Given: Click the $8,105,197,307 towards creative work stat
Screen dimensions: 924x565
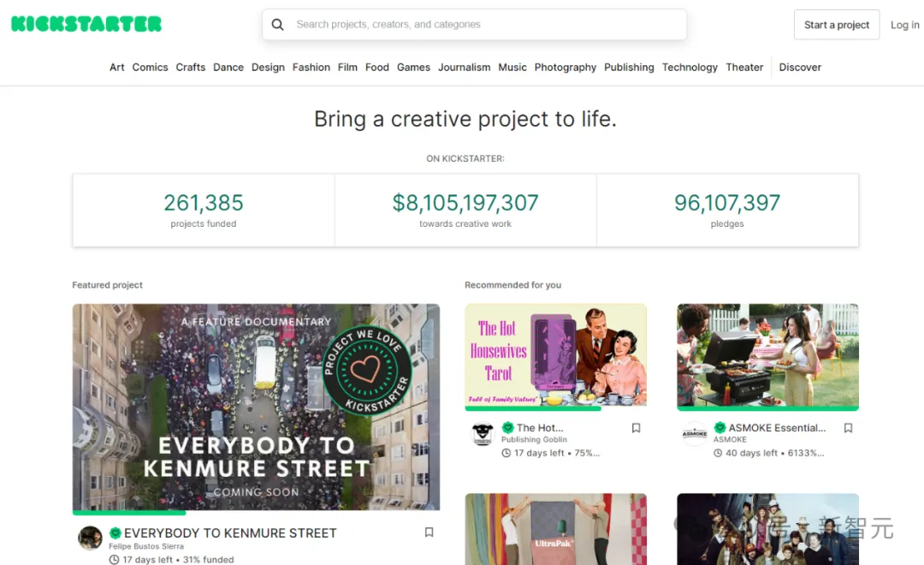Looking at the screenshot, I should [x=465, y=210].
